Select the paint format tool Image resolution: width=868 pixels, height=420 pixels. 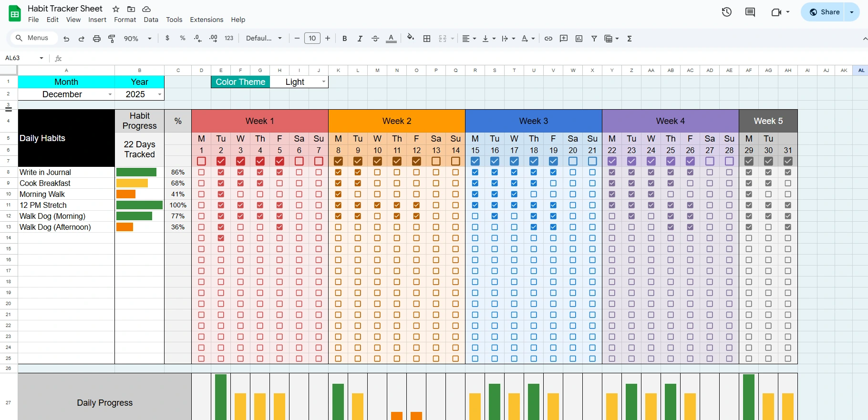pyautogui.click(x=112, y=39)
